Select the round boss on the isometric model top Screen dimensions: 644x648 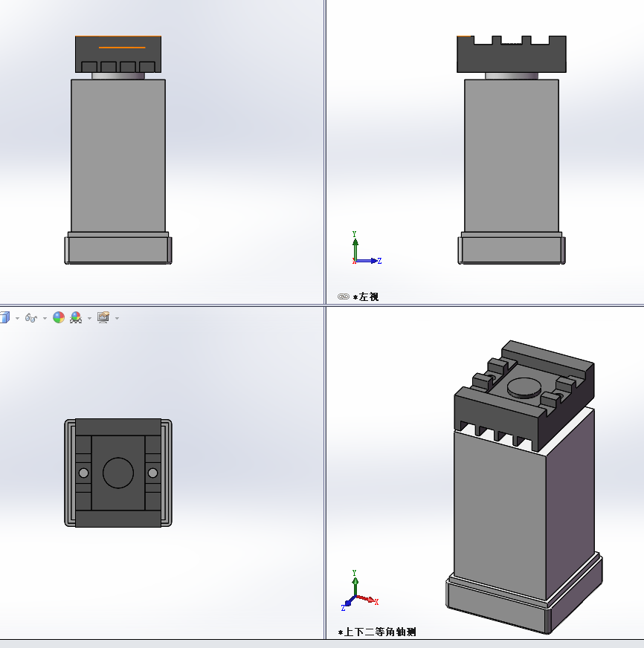click(524, 388)
